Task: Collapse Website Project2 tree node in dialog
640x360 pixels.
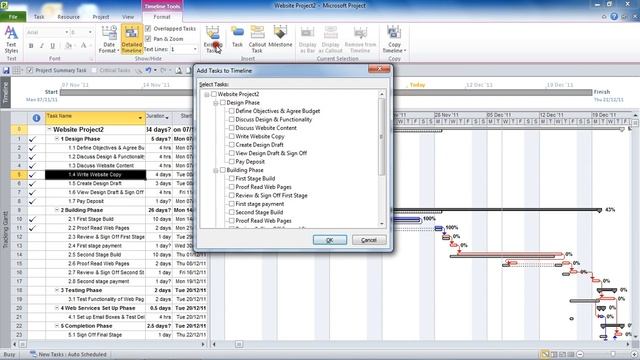Action: (x=207, y=95)
